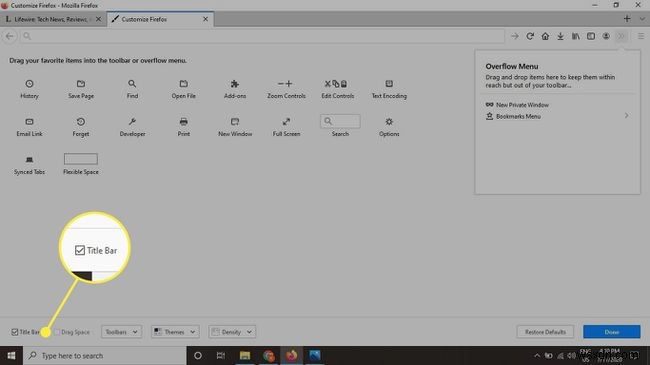
Task: Select Firefox icon on taskbar
Action: point(291,355)
